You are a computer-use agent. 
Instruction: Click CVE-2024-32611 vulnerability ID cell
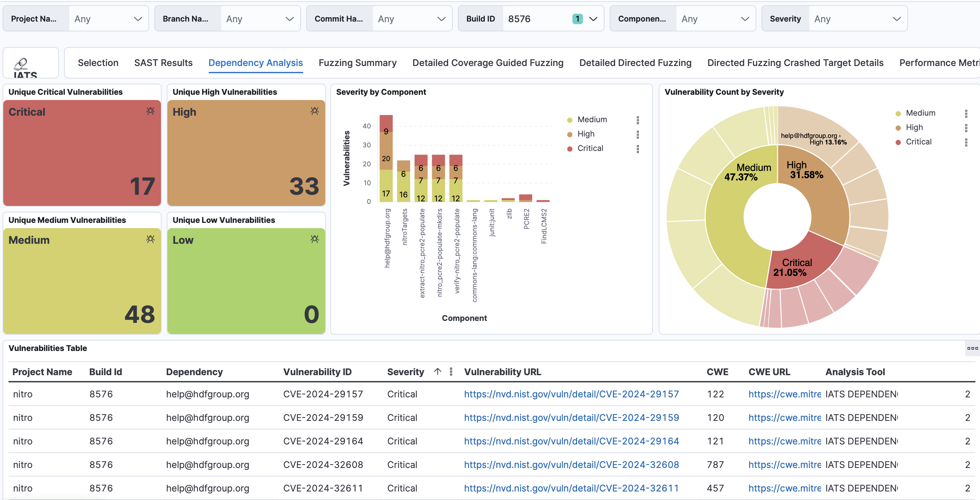(323, 488)
